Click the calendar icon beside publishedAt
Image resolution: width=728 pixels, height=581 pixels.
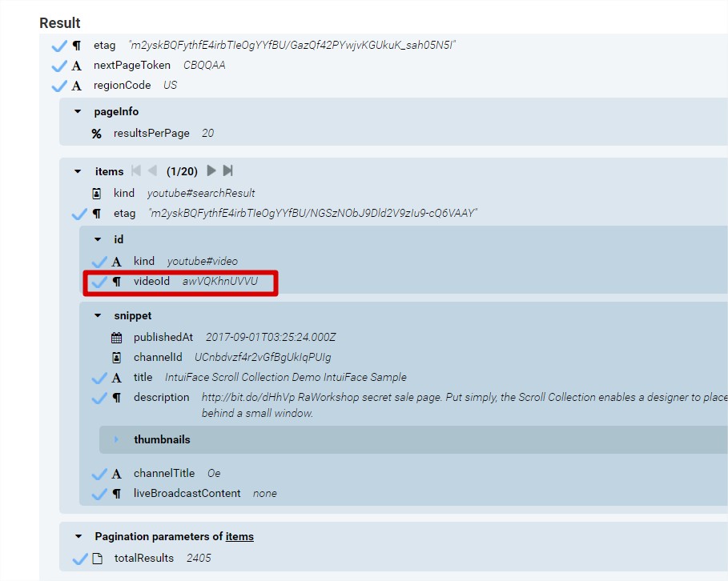(x=117, y=338)
